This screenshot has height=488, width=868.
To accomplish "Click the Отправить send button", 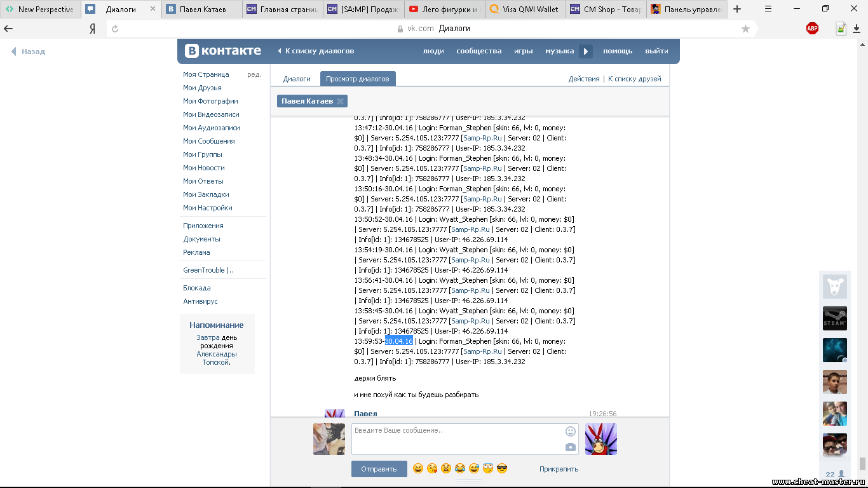I will click(379, 469).
